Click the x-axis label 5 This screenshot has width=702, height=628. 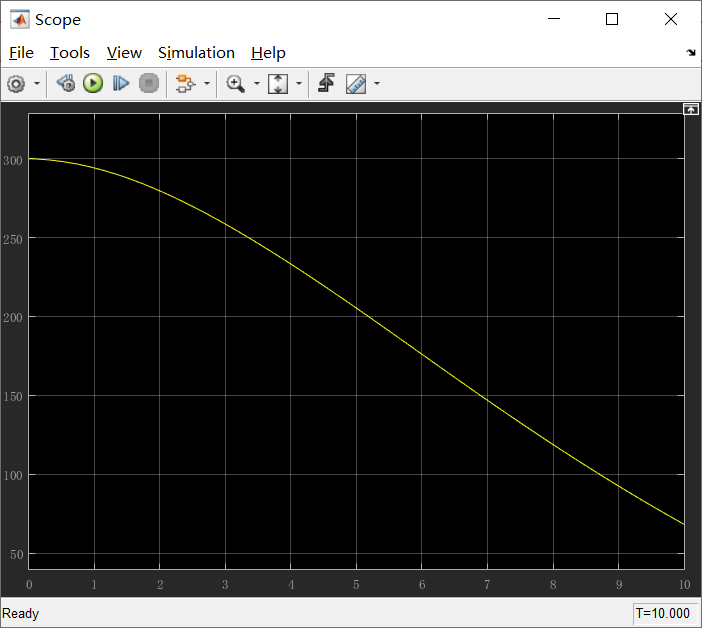coord(356,585)
